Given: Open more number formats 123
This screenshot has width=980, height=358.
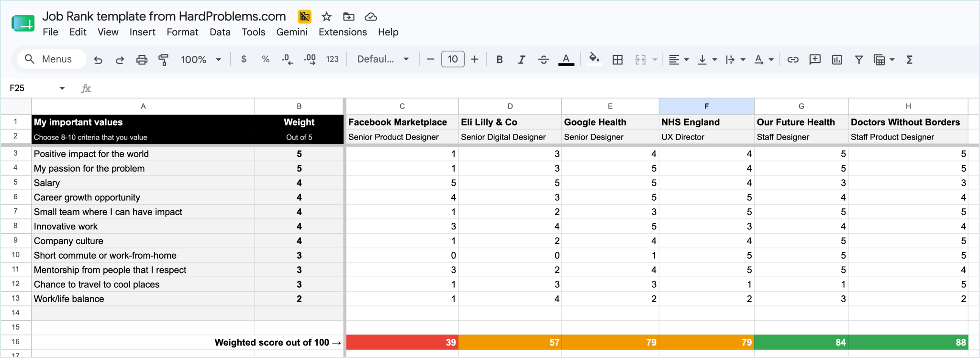Looking at the screenshot, I should point(333,59).
